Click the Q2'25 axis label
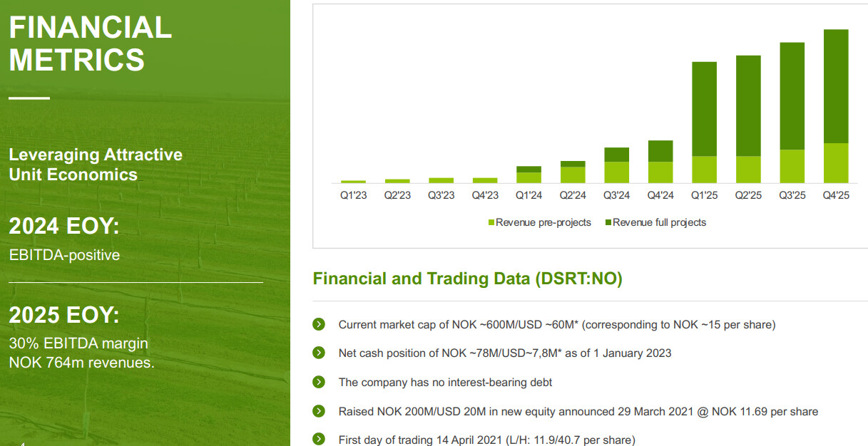This screenshot has height=446, width=868. [748, 195]
